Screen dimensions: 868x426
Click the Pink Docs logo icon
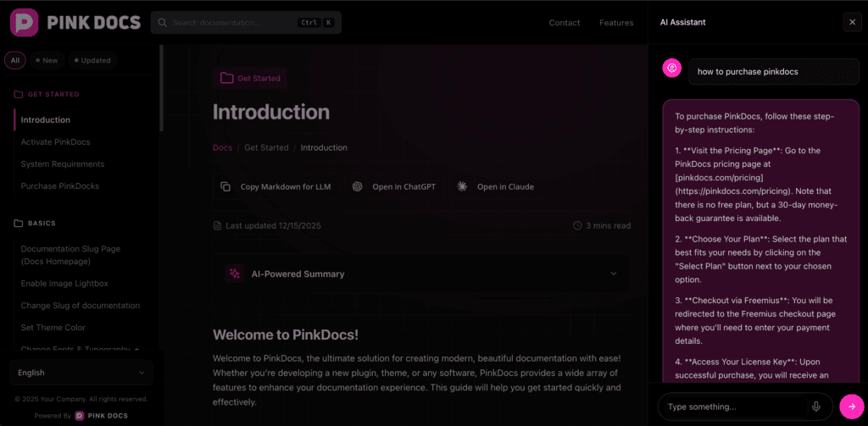click(x=25, y=22)
